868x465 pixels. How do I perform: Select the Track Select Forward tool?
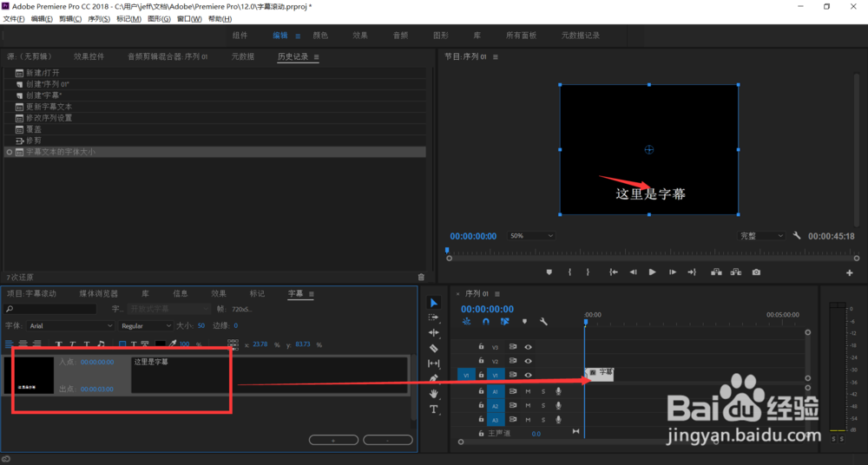[433, 318]
